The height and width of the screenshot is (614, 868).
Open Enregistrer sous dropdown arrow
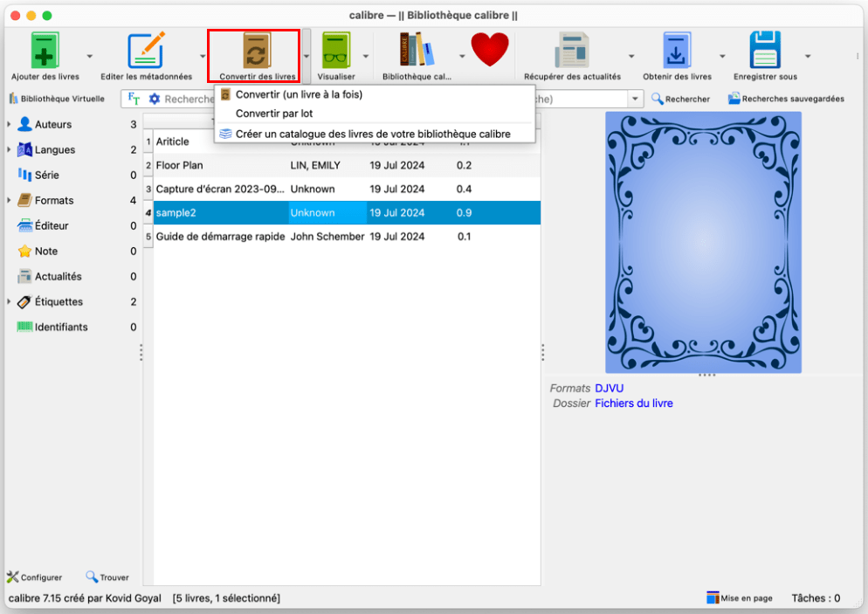808,57
